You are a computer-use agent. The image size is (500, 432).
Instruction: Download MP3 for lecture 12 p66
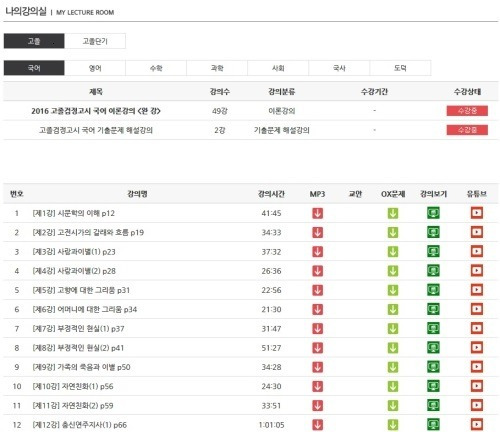(x=317, y=425)
